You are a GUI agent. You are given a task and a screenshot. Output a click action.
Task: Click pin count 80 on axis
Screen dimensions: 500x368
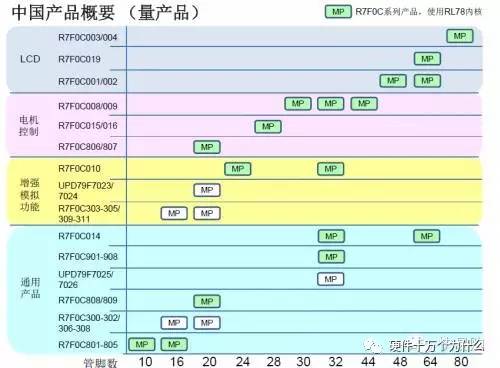point(461,362)
